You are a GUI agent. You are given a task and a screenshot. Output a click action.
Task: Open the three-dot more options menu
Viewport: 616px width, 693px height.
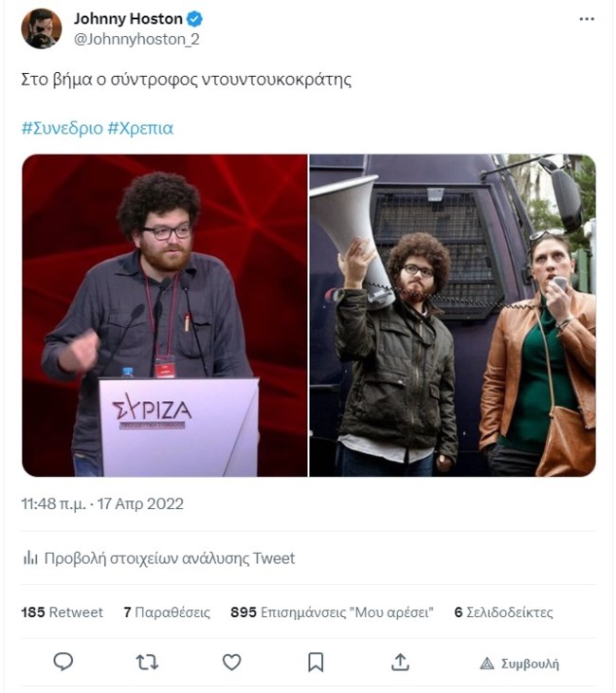(x=587, y=19)
